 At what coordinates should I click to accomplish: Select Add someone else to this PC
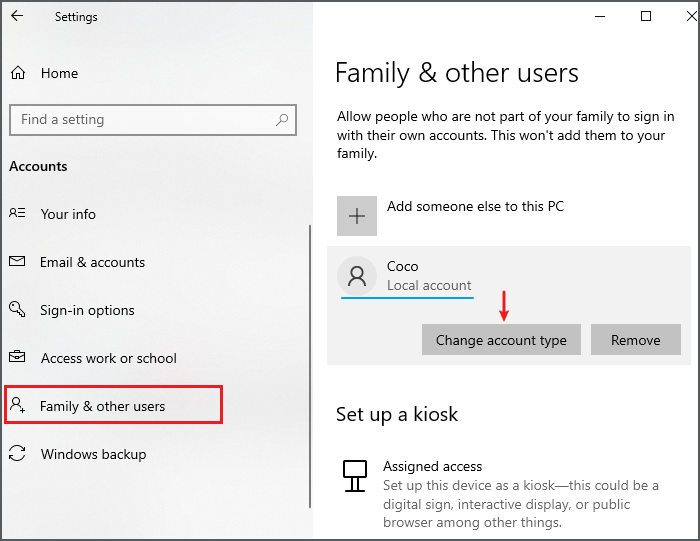(475, 206)
